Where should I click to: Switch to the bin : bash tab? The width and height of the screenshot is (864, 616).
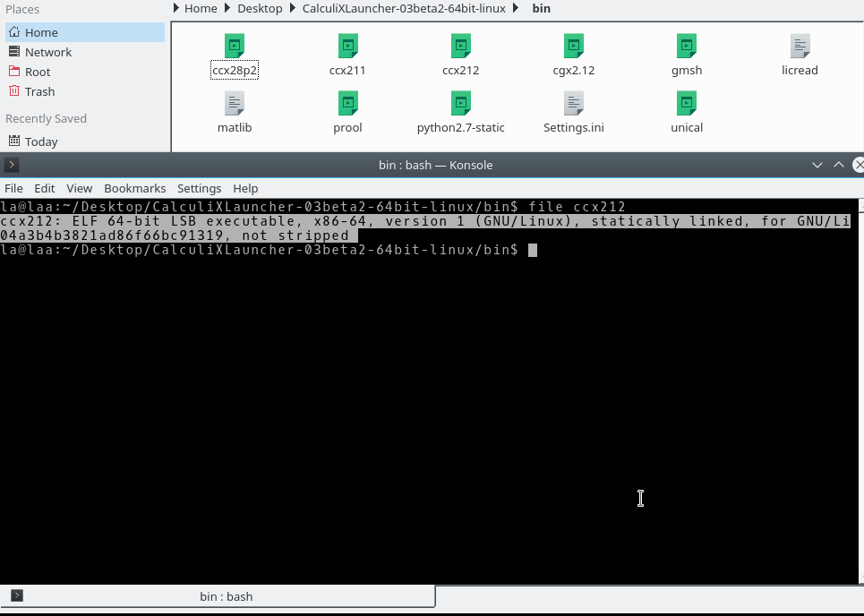225,596
